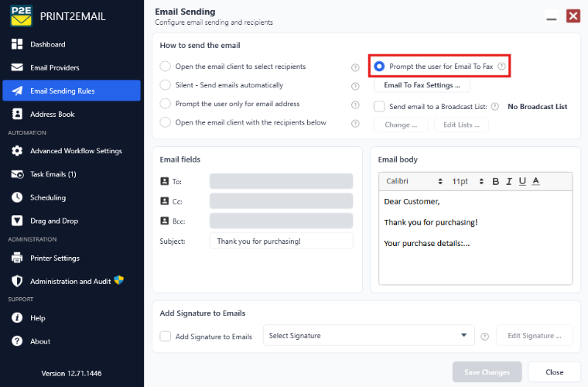The height and width of the screenshot is (387, 588).
Task: Click the No Broadcast List label
Action: 537,107
